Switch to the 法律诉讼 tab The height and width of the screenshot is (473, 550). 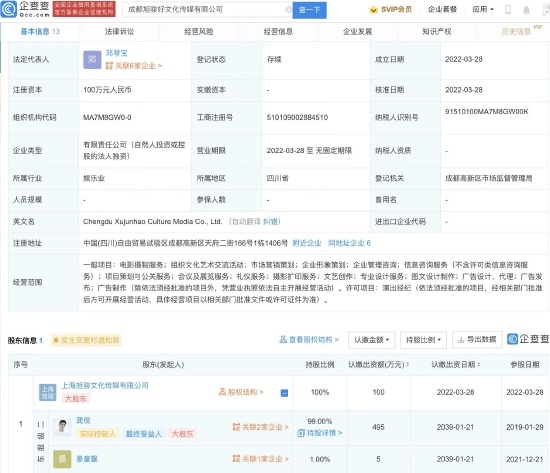[119, 32]
